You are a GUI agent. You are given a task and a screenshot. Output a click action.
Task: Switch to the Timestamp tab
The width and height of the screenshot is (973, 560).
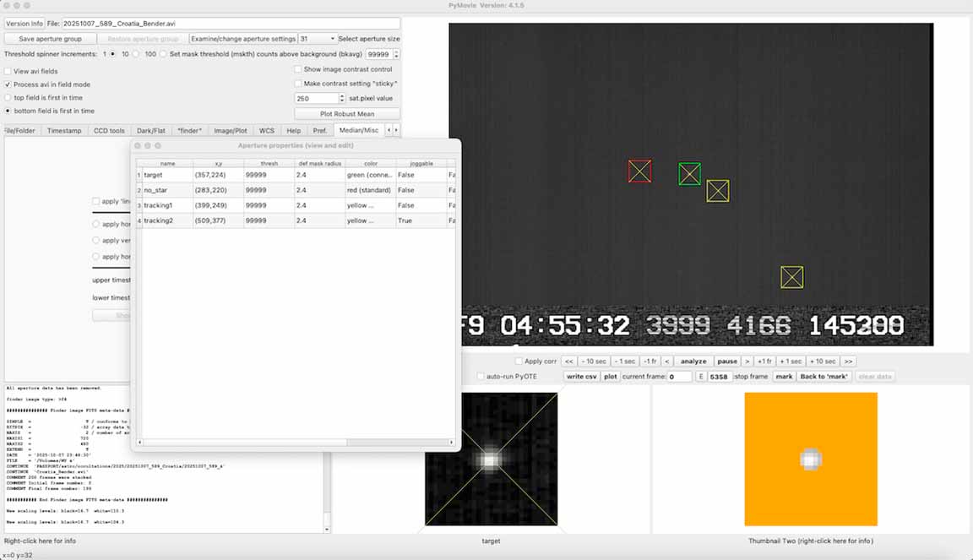[x=64, y=131]
